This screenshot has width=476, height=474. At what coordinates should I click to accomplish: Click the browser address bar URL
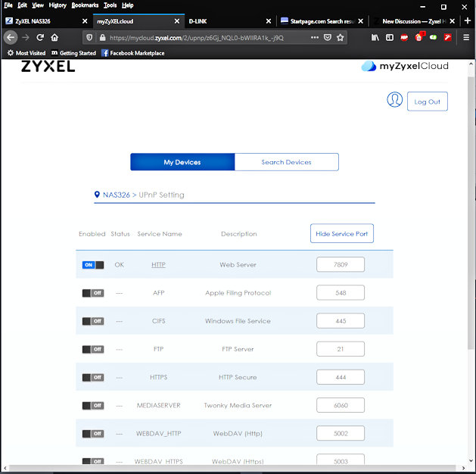point(197,38)
